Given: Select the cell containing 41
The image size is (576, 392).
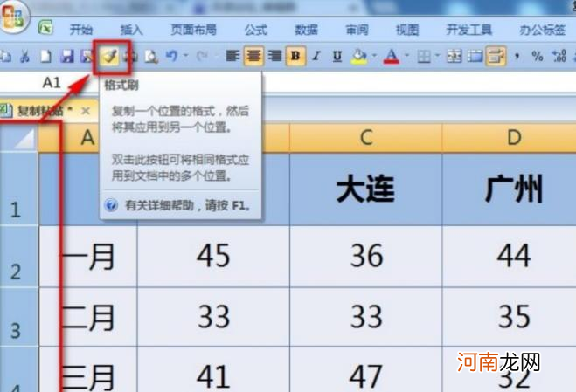Looking at the screenshot, I should click(x=213, y=369).
